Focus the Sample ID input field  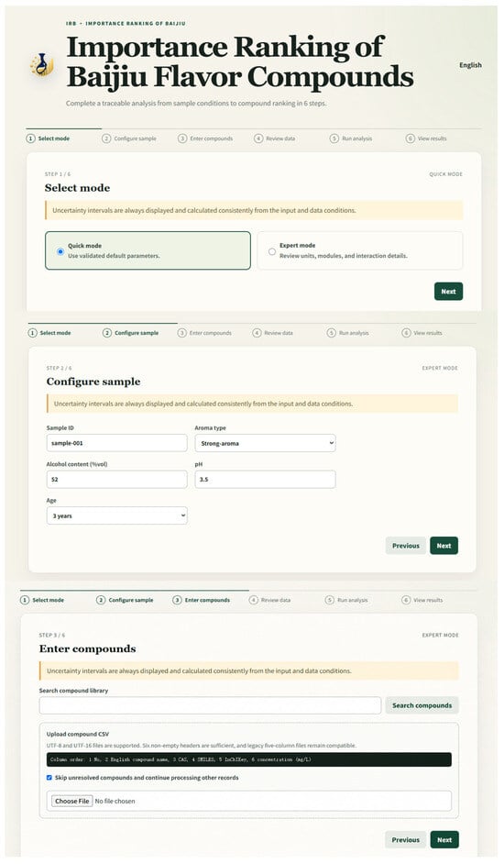click(x=116, y=443)
